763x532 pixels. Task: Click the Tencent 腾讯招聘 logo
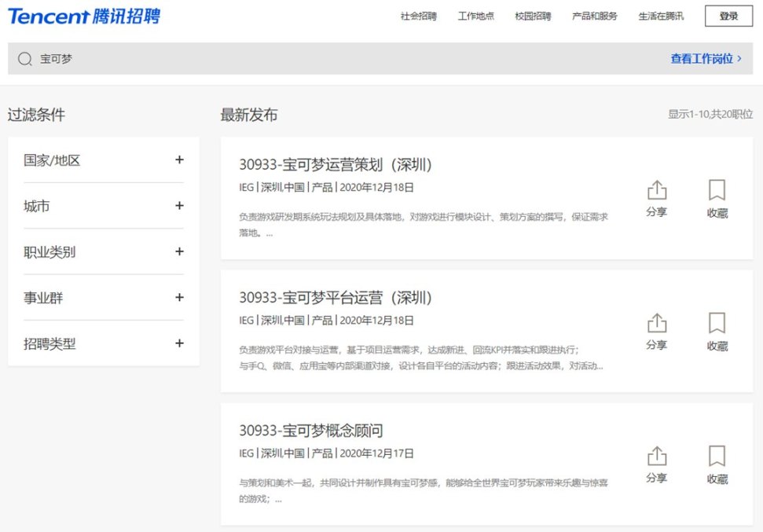click(85, 17)
